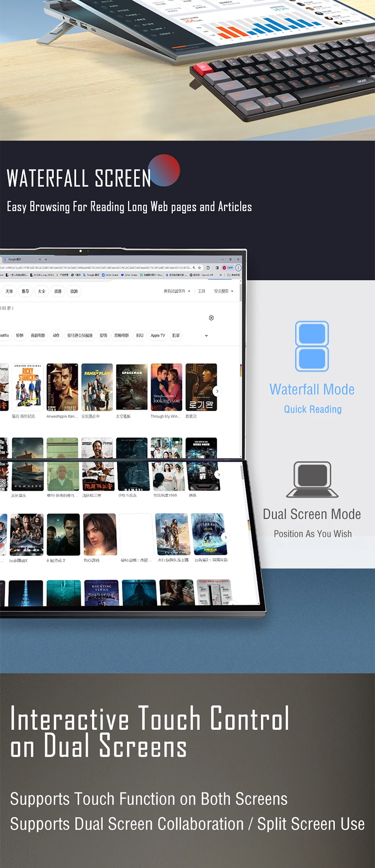Click the next arrow on the first movie row
Viewport: 375px width, 868px height.
tap(217, 391)
